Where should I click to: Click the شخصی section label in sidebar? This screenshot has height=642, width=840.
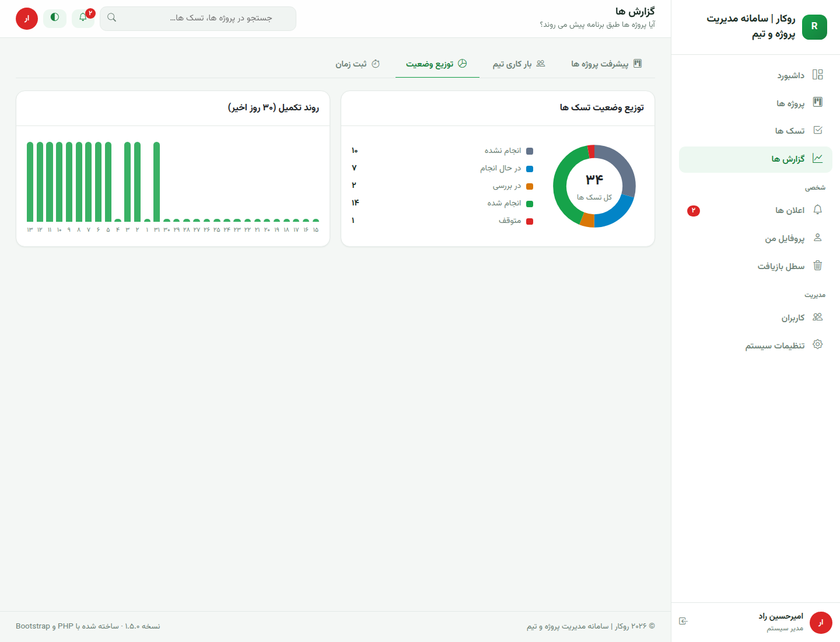coord(815,188)
